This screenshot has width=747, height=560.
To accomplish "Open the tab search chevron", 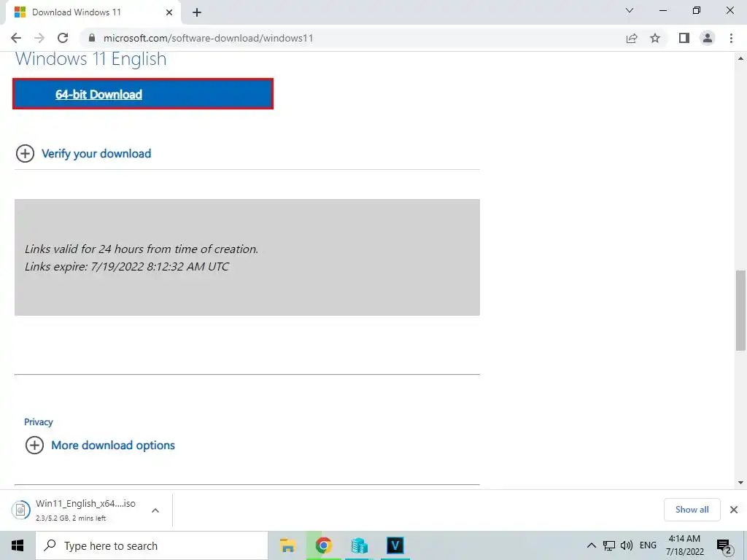I will point(630,10).
